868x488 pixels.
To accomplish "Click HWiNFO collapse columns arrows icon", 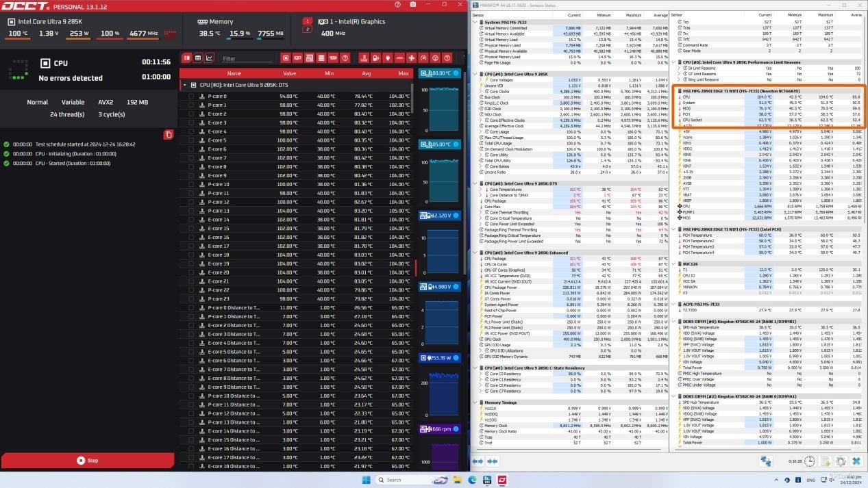I will 492,461.
